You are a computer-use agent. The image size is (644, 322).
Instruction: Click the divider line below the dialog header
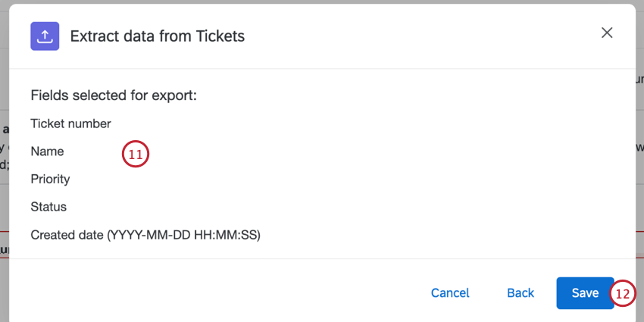pos(322,69)
